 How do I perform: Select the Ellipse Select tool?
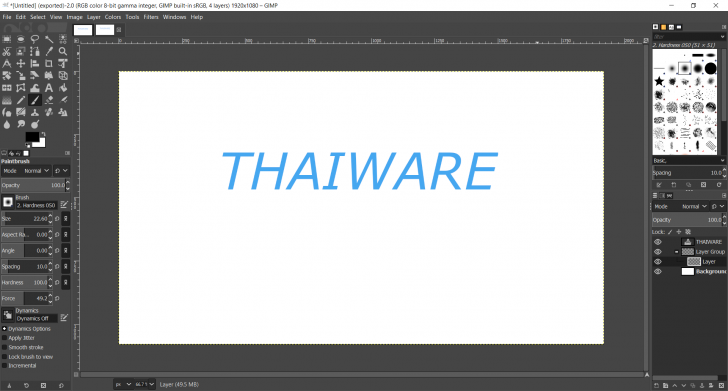21,39
